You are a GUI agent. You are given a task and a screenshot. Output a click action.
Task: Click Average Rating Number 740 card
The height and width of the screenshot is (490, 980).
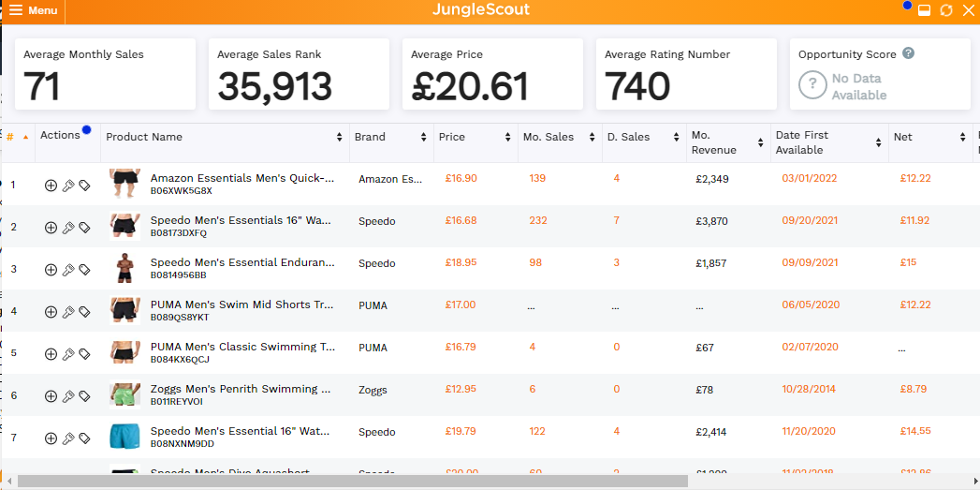pyautogui.click(x=686, y=74)
